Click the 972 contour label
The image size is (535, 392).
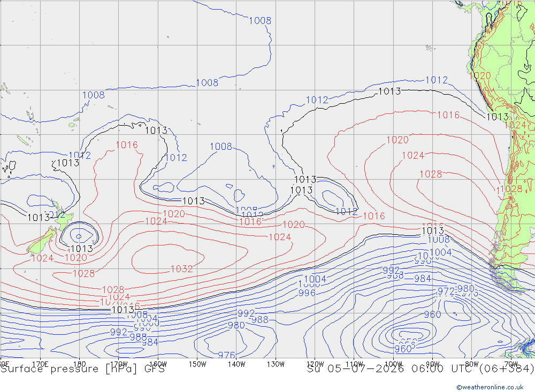pyautogui.click(x=446, y=291)
